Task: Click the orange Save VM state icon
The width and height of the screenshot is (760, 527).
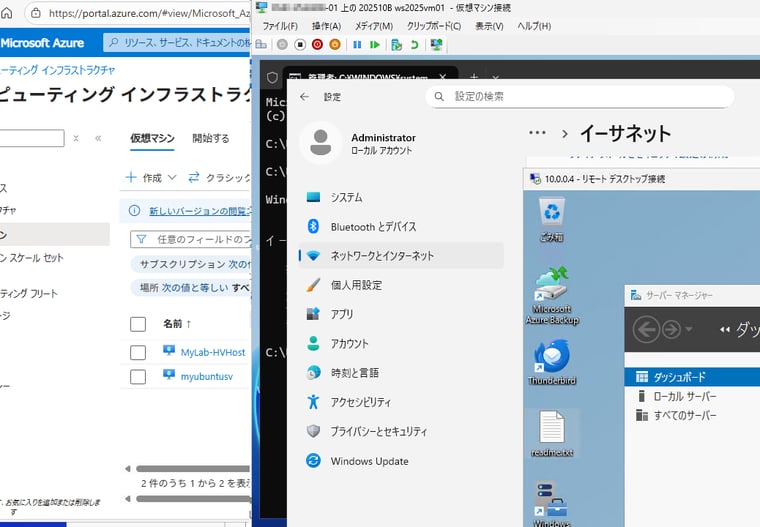Action: point(335,45)
